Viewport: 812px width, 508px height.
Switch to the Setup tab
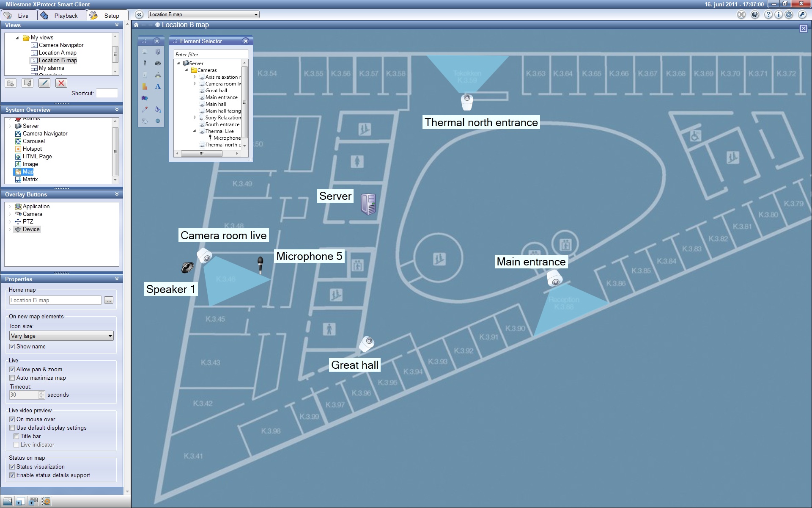107,16
